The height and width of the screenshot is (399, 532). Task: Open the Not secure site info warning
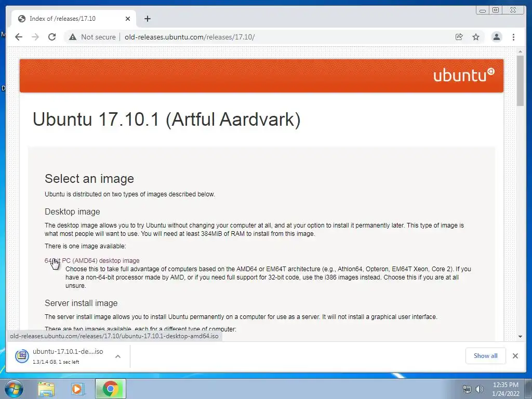92,37
